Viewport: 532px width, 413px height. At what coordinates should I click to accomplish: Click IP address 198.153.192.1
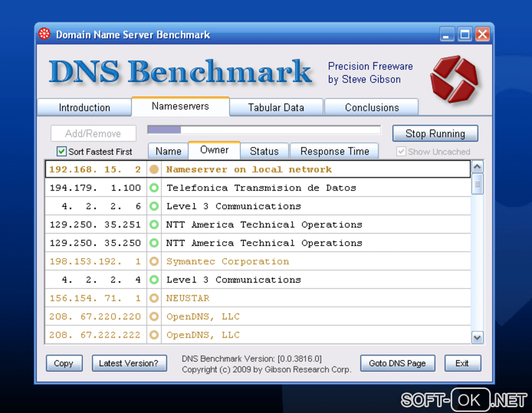coord(95,261)
